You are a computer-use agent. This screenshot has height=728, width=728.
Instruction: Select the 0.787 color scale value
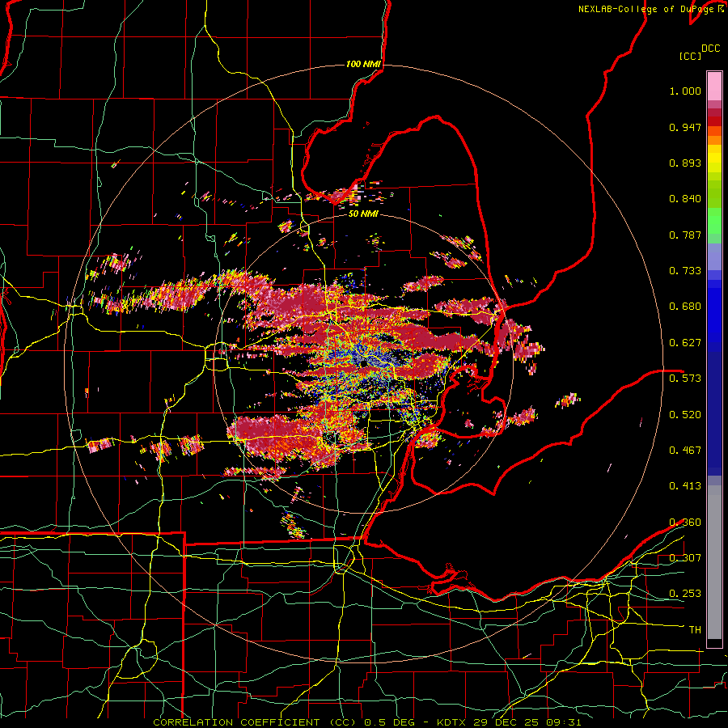tap(685, 235)
